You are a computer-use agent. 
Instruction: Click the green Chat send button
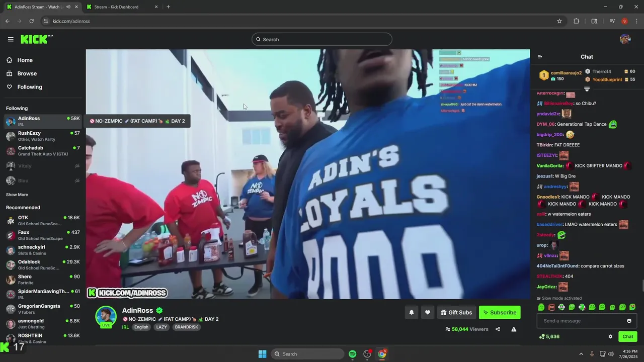click(627, 336)
